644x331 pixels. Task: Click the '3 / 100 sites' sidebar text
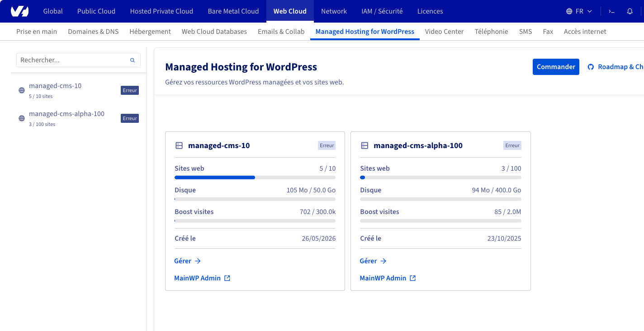click(x=42, y=124)
